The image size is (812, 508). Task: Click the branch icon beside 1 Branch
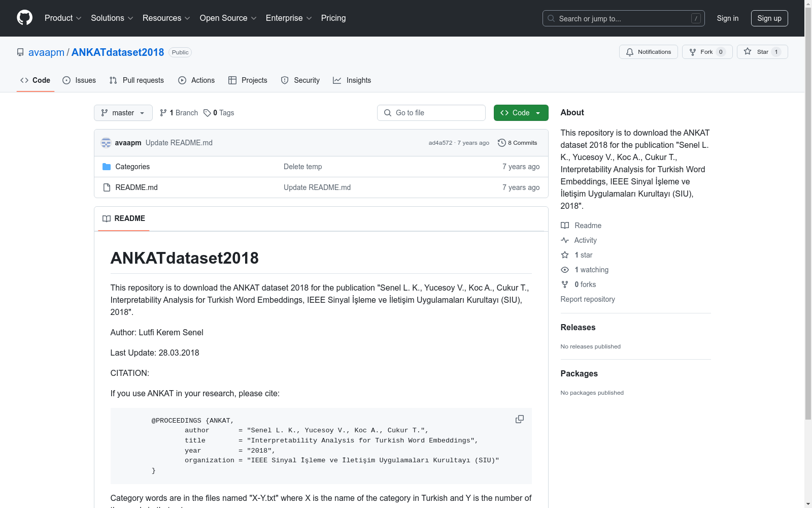(163, 113)
